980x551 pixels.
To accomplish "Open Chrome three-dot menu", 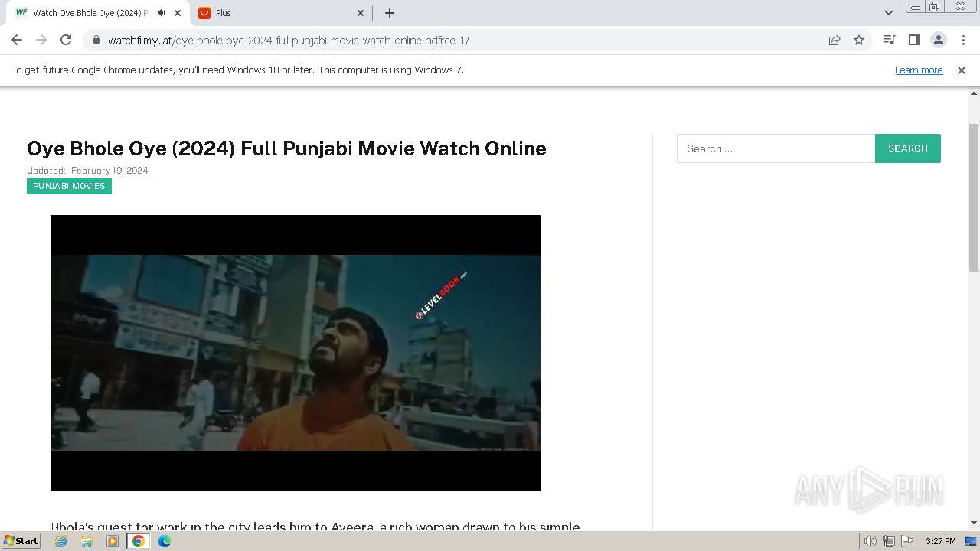I will coord(963,40).
